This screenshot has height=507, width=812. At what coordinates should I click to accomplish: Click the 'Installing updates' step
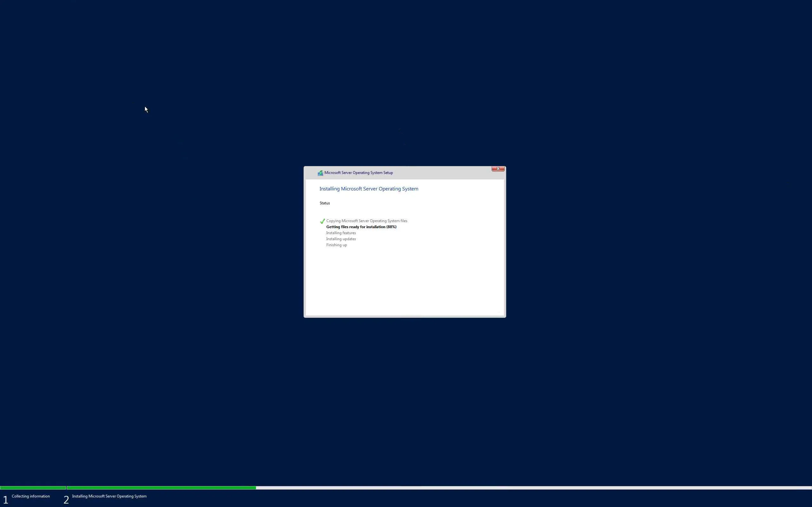coord(341,239)
